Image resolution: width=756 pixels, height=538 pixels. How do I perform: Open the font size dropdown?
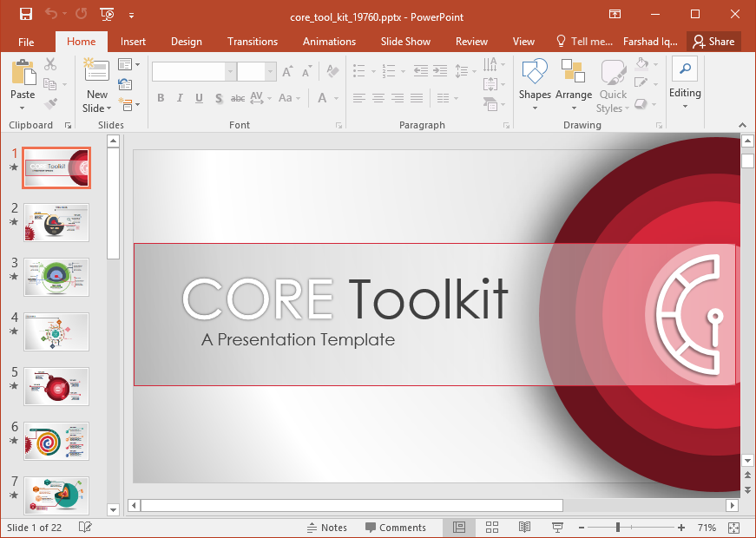pos(271,72)
